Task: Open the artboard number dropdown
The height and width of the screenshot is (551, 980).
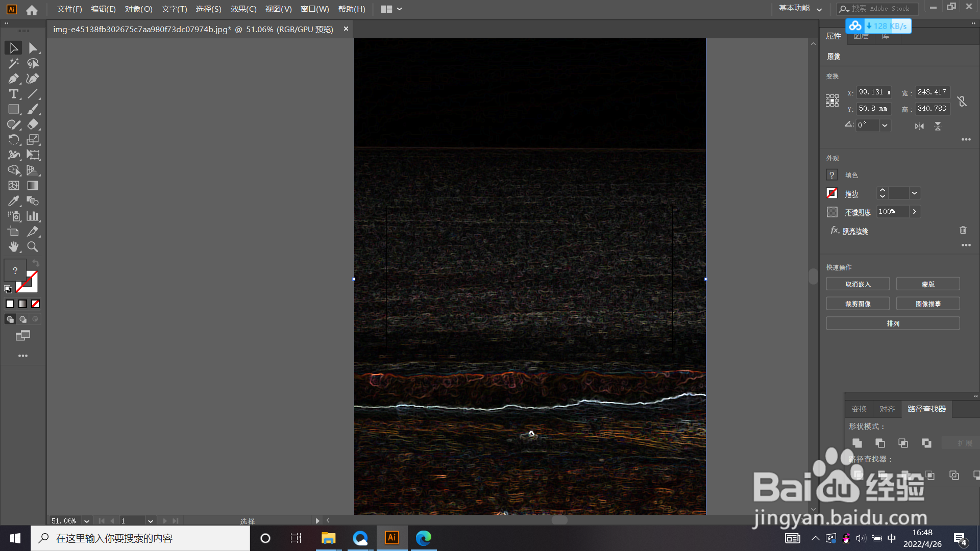Action: click(x=151, y=521)
